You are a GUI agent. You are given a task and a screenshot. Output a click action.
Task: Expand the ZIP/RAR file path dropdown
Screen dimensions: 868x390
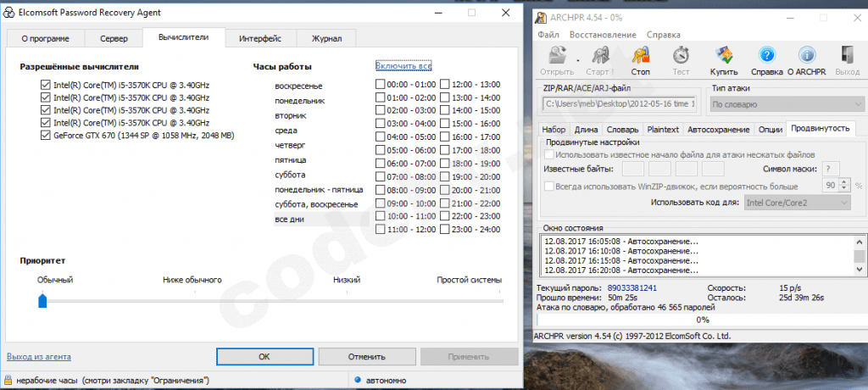tap(619, 104)
